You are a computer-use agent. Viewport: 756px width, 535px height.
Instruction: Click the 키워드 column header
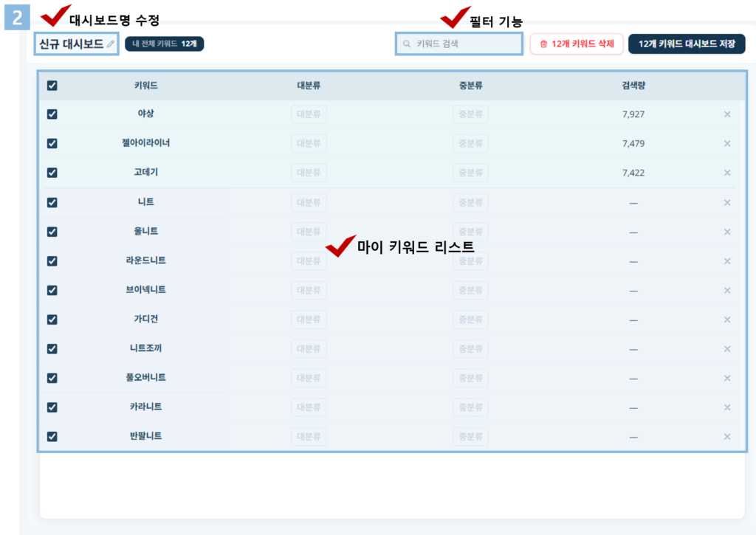pos(145,86)
